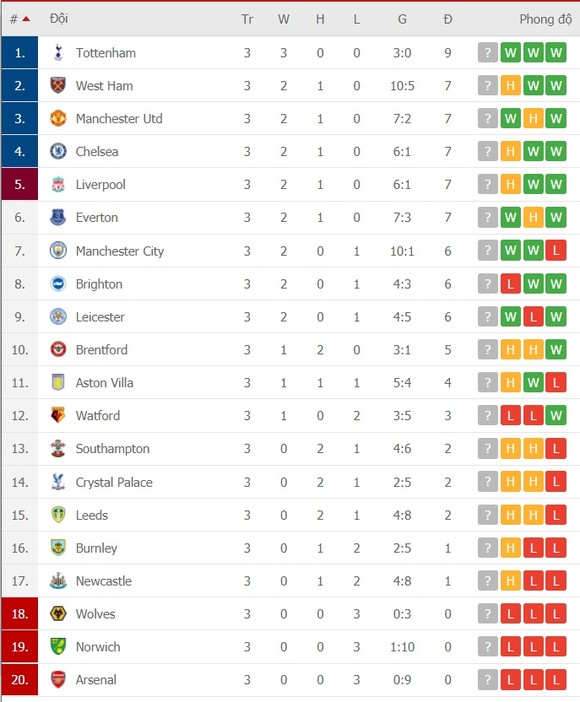Sort the table by the G goals column
The width and height of the screenshot is (580, 702).
402,19
